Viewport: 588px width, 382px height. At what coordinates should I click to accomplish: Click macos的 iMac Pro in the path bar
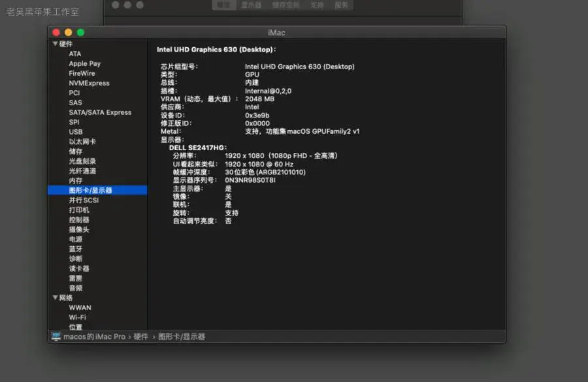(x=94, y=337)
